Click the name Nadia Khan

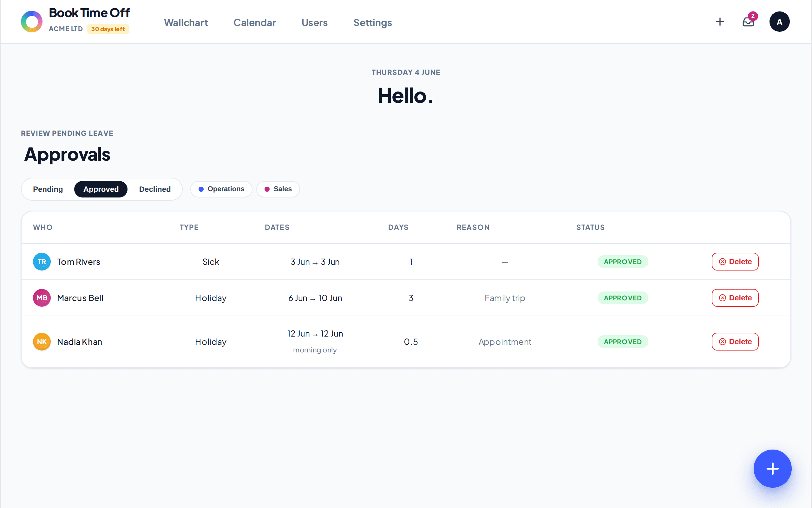pos(80,342)
